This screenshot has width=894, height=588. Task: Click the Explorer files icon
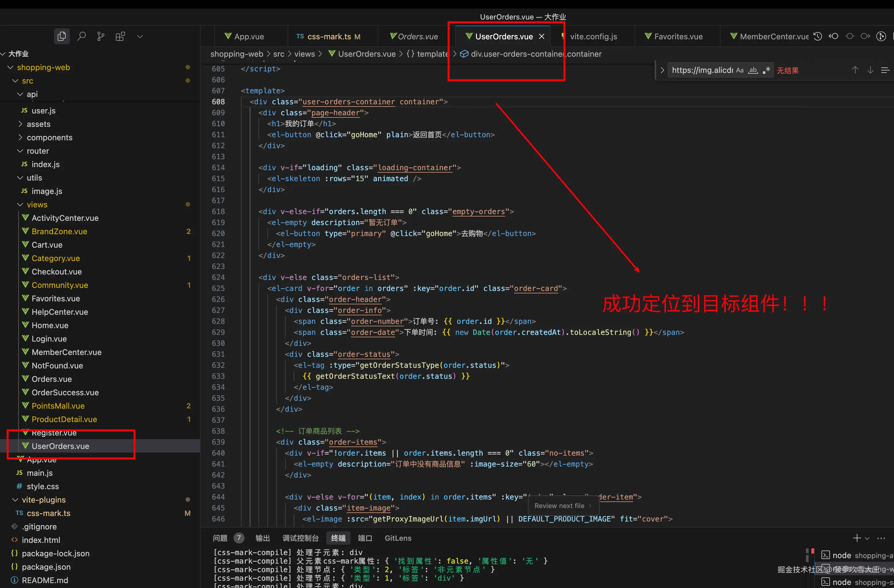pyautogui.click(x=62, y=36)
